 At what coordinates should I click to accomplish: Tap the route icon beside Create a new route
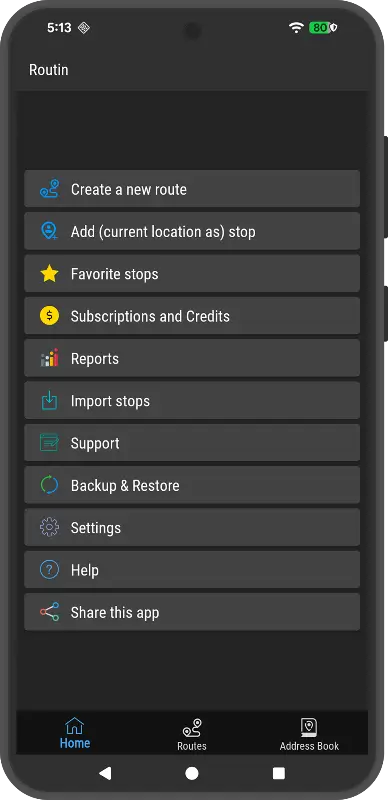point(50,189)
